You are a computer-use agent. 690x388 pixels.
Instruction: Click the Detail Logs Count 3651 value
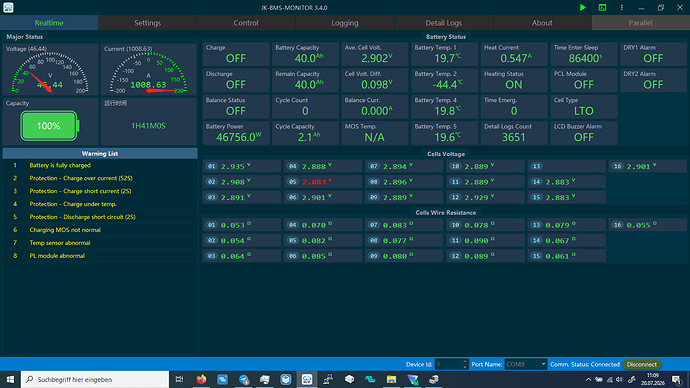[514, 137]
